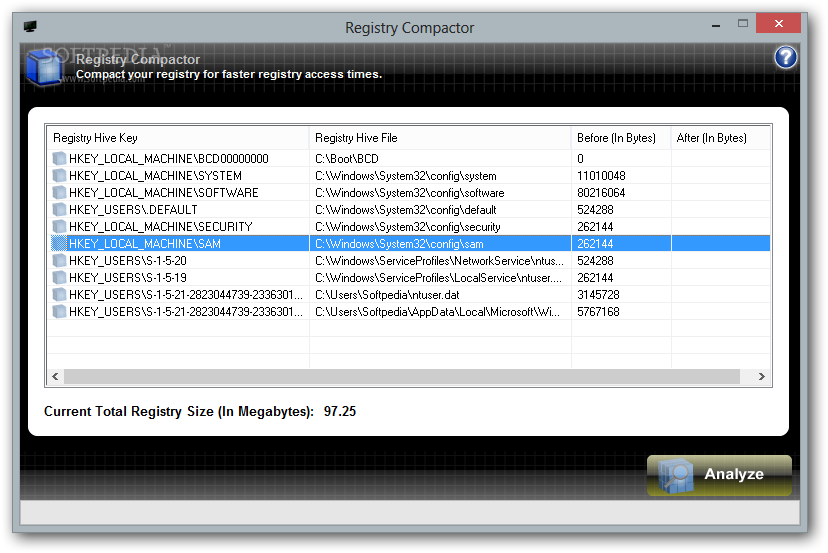Click the horizontal scrollbar right arrow
Viewport: 828px width, 553px height.
tap(761, 377)
